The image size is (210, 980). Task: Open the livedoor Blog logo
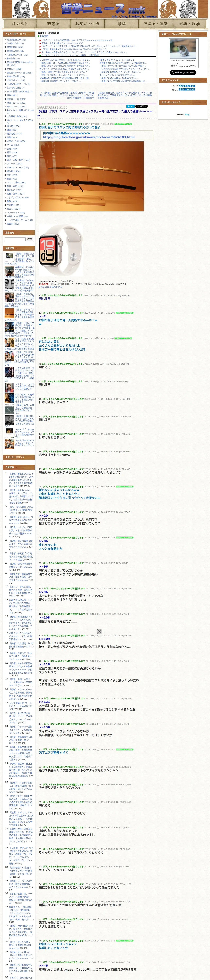(183, 114)
